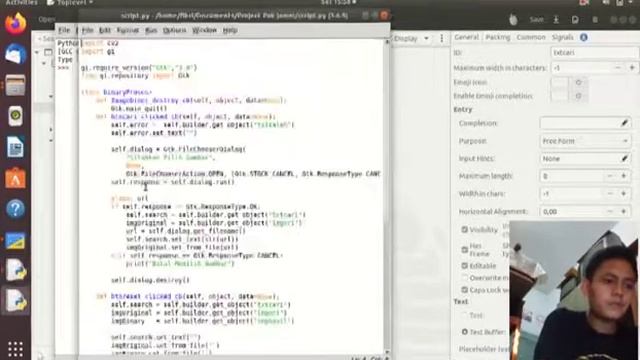Image resolution: width=640 pixels, height=360 pixels.
Task: Increase Horizontal Alignment value
Action: pyautogui.click(x=624, y=211)
